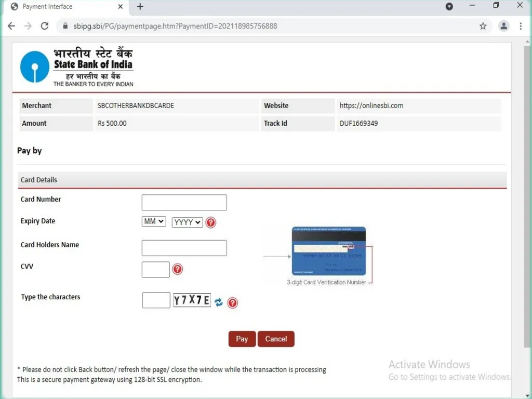Restore down the browser window
The image size is (532, 399).
click(496, 5)
